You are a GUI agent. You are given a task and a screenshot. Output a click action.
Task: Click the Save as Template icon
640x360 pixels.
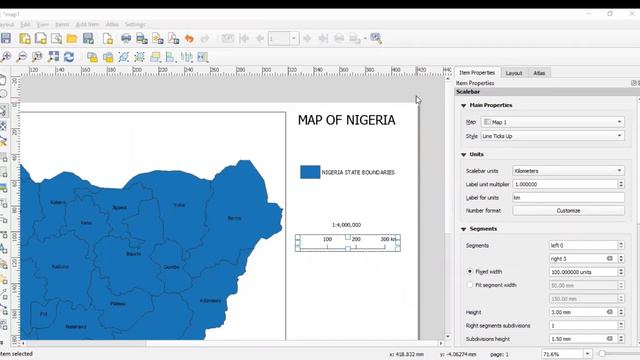[x=88, y=38]
